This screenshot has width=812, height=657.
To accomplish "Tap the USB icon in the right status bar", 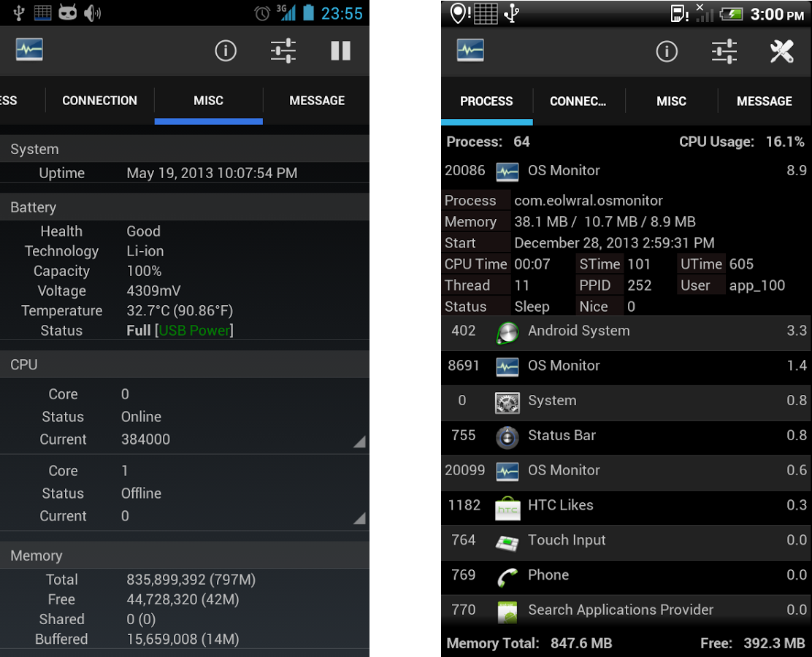I will (512, 13).
